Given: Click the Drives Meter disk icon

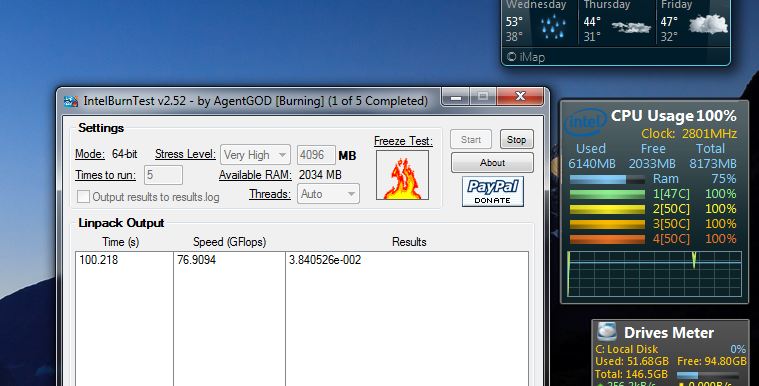Looking at the screenshot, I should coord(607,332).
